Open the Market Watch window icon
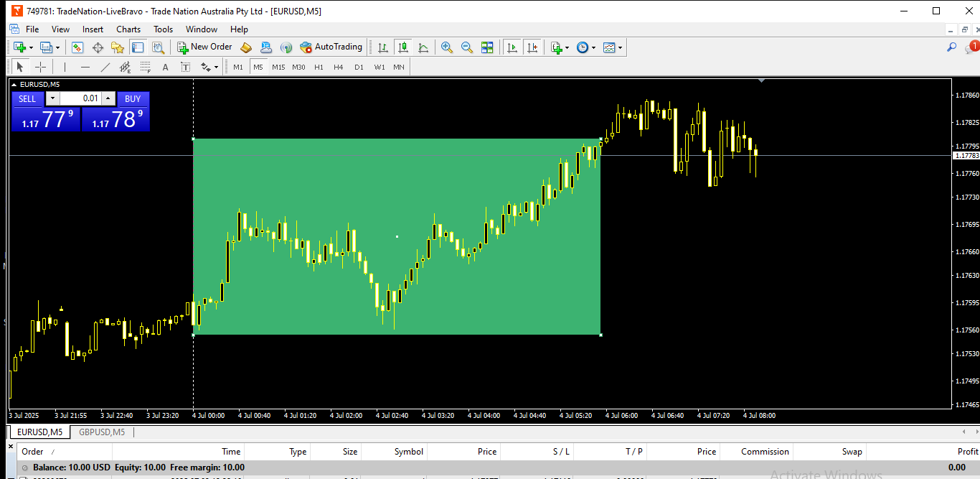 [77, 47]
